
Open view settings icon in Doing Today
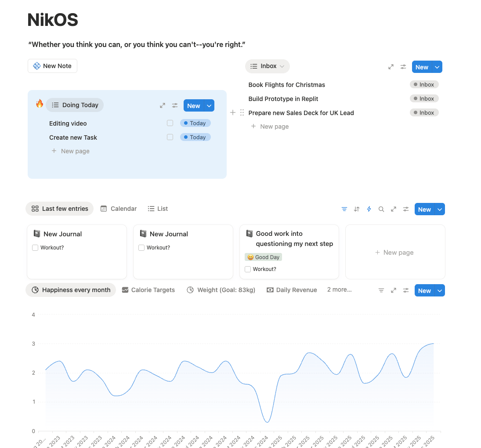point(175,105)
